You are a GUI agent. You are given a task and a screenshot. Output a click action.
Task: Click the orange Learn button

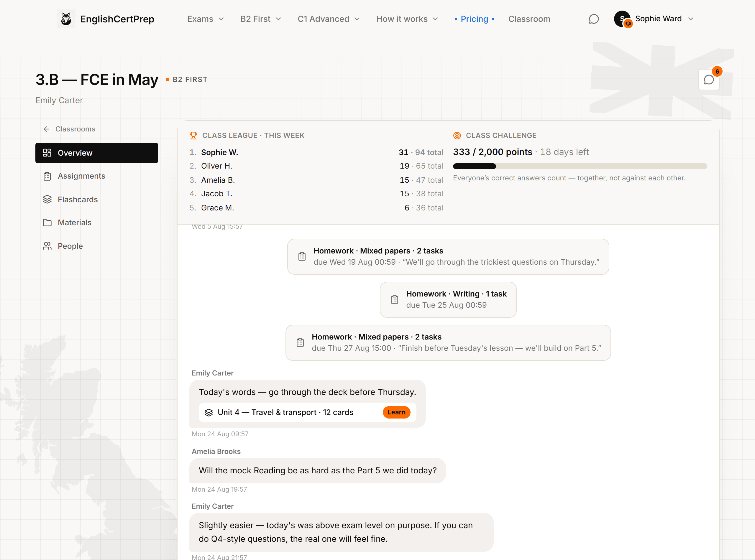tap(396, 413)
